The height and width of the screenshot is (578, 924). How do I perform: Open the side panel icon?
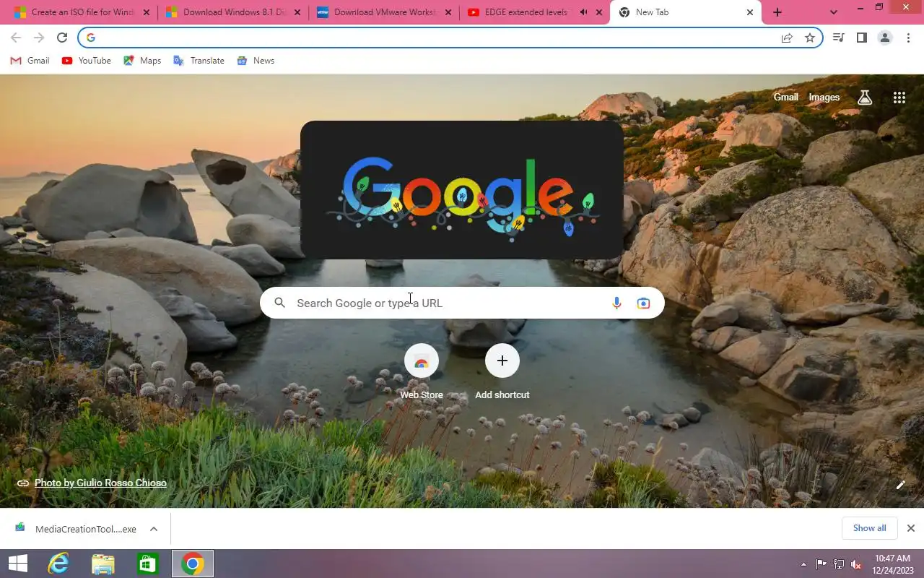pyautogui.click(x=861, y=38)
